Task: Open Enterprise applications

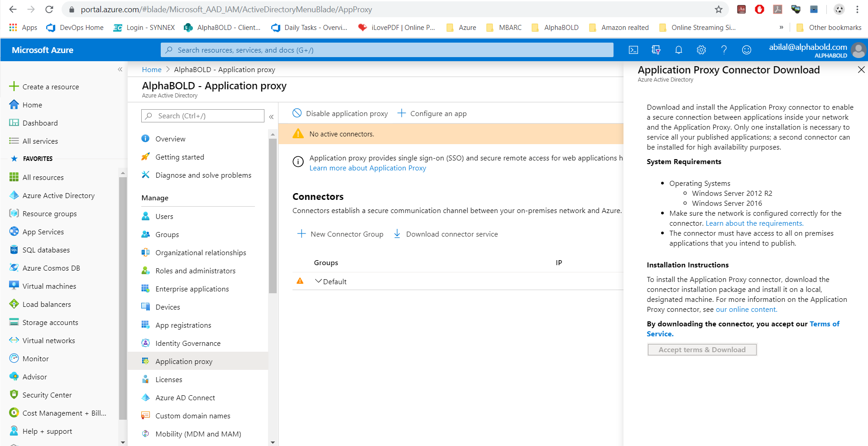Action: [x=192, y=289]
